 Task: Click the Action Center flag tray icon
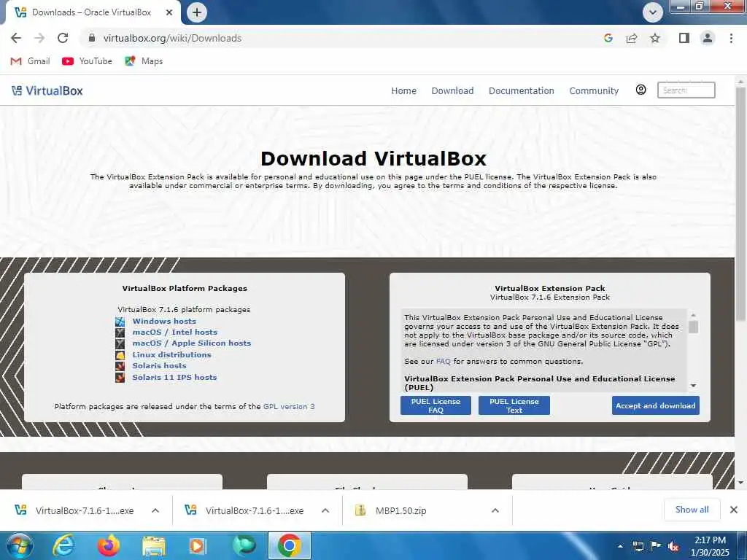(656, 546)
